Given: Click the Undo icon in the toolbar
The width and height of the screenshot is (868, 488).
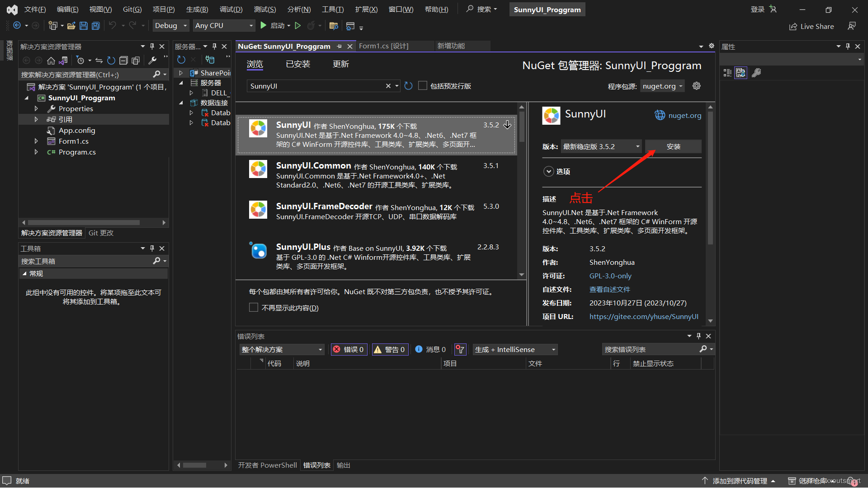Looking at the screenshot, I should pyautogui.click(x=112, y=26).
